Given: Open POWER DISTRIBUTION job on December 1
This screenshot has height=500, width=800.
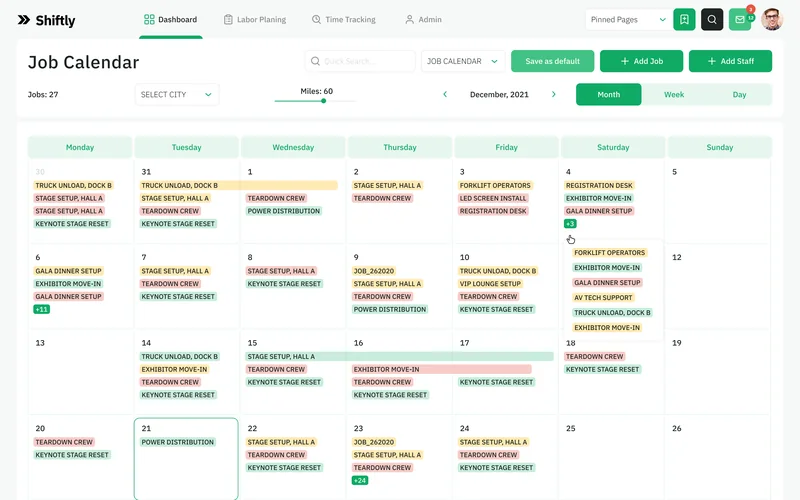Looking at the screenshot, I should click(284, 211).
